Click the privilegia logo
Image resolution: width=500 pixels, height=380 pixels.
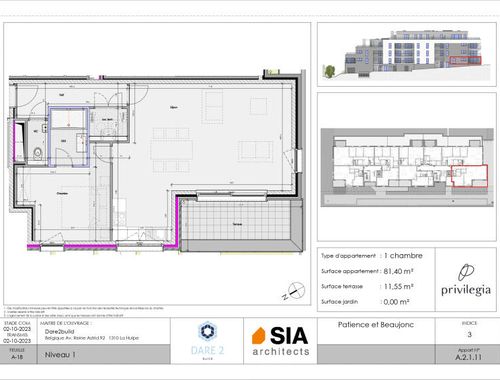coord(466,280)
